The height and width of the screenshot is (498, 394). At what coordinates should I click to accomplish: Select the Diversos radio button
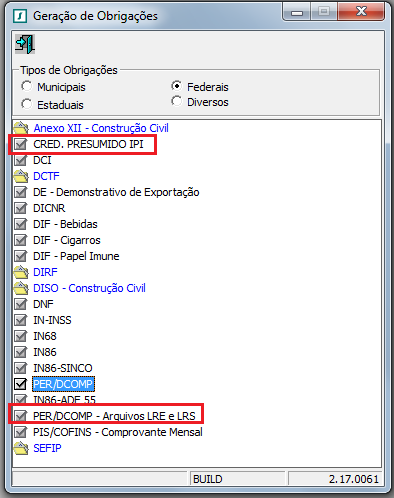pos(176,101)
